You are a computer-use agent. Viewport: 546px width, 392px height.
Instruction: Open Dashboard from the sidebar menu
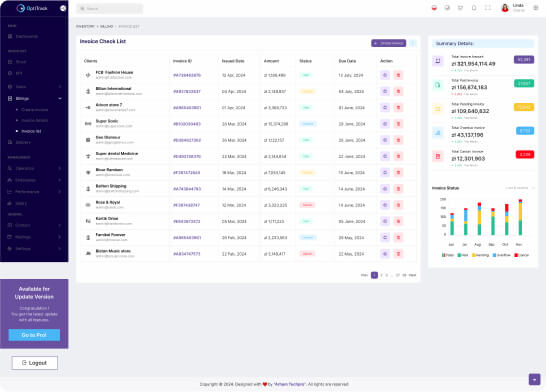click(x=26, y=36)
